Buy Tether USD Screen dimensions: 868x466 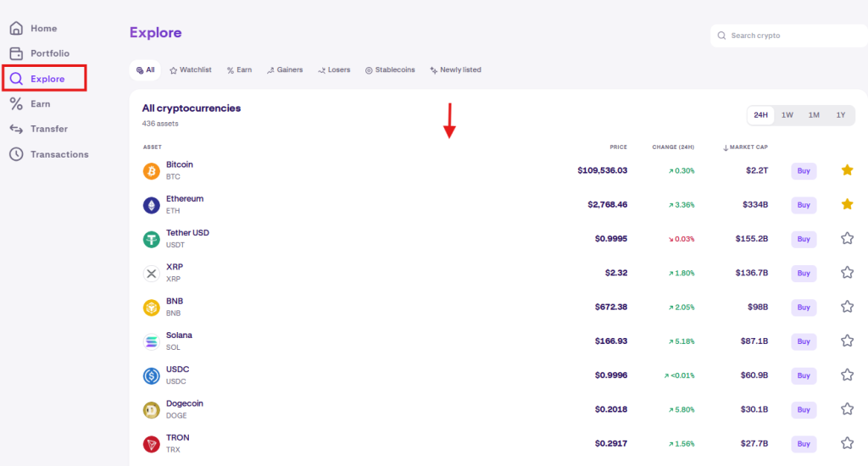pos(804,239)
